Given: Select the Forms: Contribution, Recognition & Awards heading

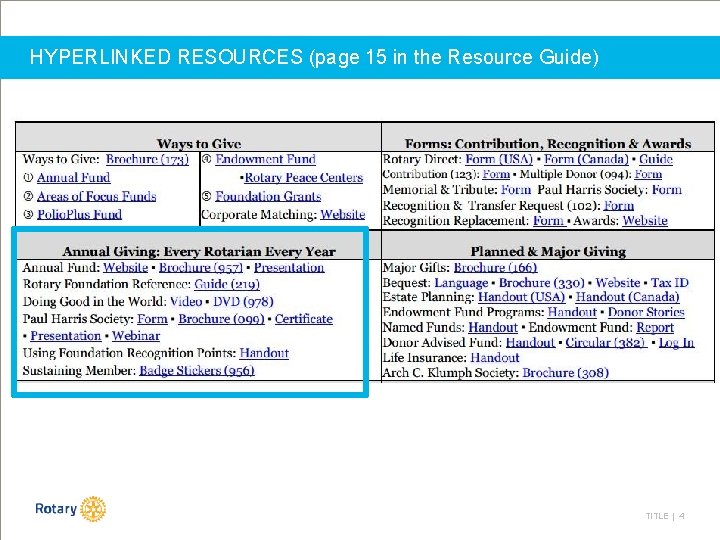Looking at the screenshot, I should (x=548, y=144).
